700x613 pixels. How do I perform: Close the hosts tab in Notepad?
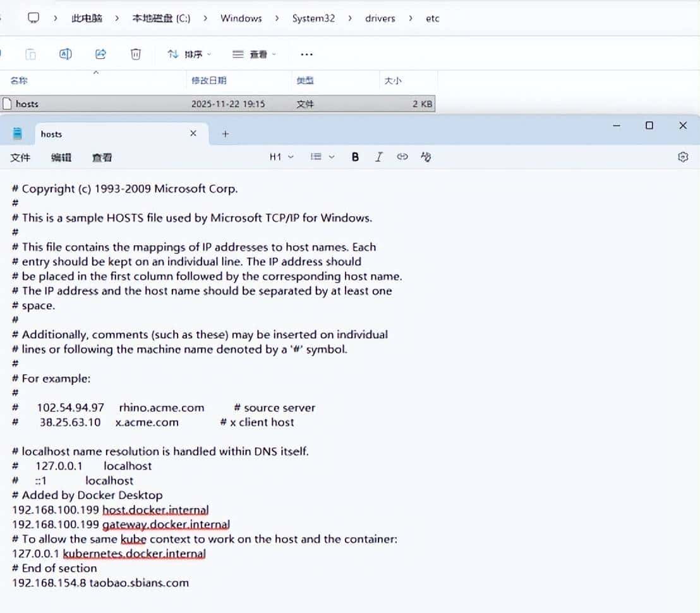click(x=193, y=133)
